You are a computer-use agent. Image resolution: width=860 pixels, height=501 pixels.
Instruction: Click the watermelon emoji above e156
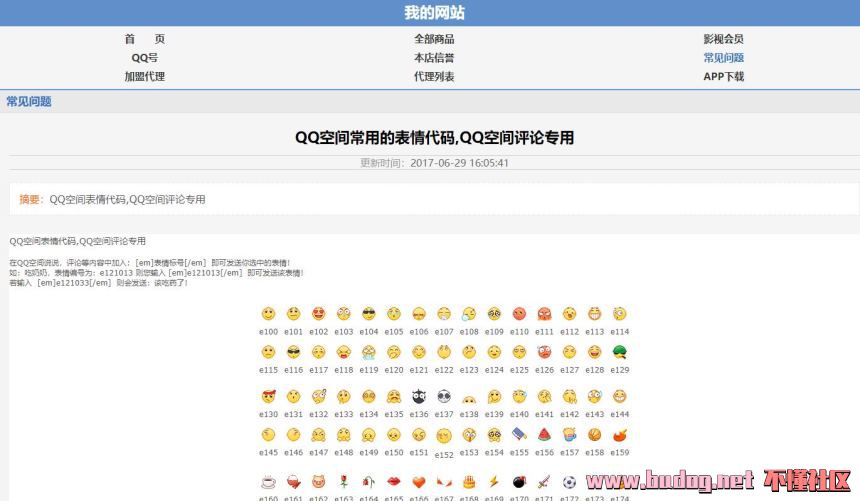click(x=544, y=435)
